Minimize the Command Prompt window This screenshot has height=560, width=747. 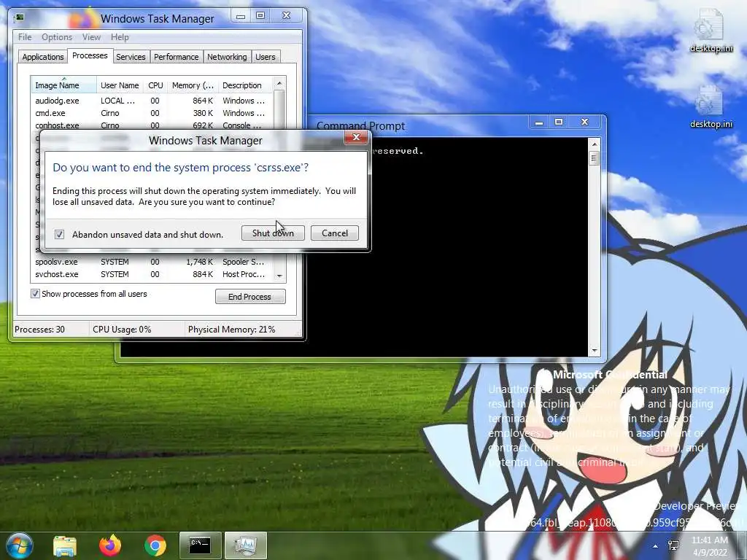click(539, 122)
